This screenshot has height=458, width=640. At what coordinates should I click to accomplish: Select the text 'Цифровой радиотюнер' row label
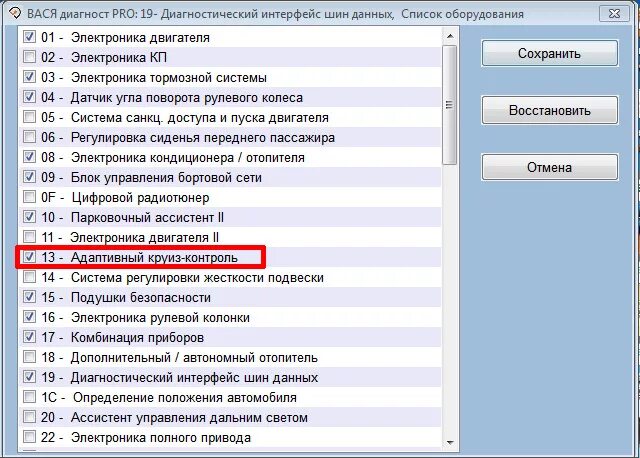tap(140, 198)
